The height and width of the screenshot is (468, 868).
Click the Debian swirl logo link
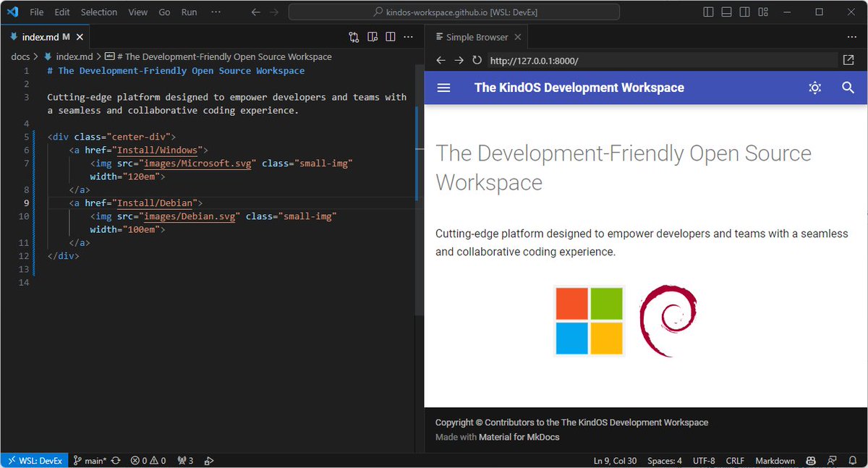coord(668,320)
